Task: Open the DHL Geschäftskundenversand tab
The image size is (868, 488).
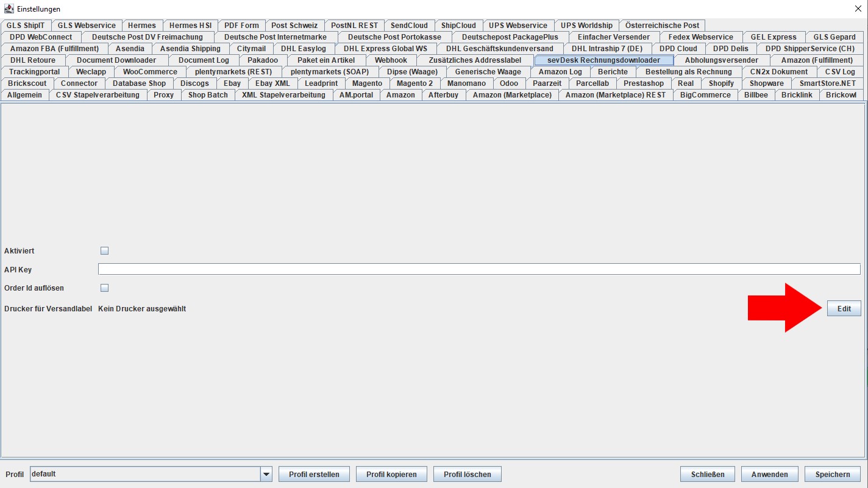Action: tap(499, 49)
